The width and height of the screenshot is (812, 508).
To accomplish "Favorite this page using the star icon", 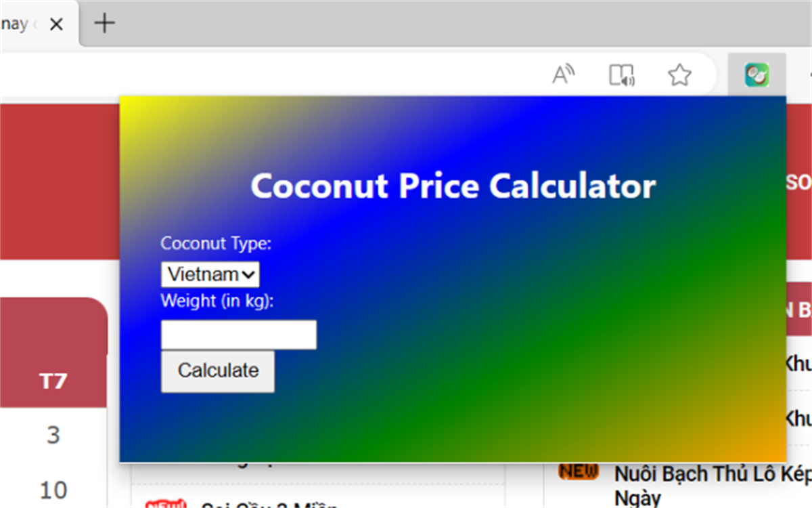I will tap(679, 75).
